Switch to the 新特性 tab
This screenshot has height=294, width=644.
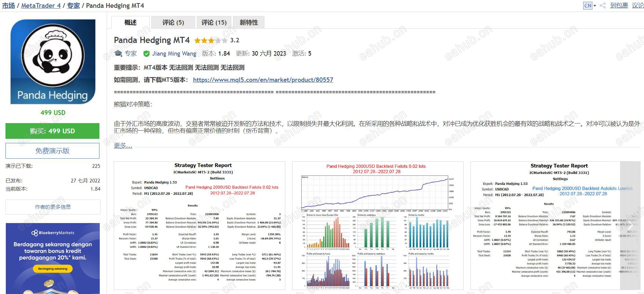click(x=249, y=23)
